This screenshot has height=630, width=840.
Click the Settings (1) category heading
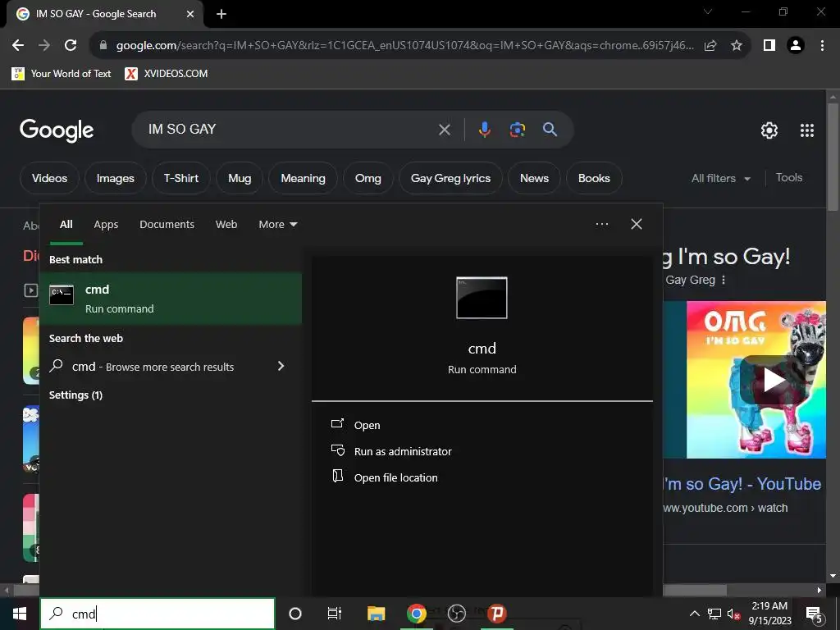click(x=75, y=395)
